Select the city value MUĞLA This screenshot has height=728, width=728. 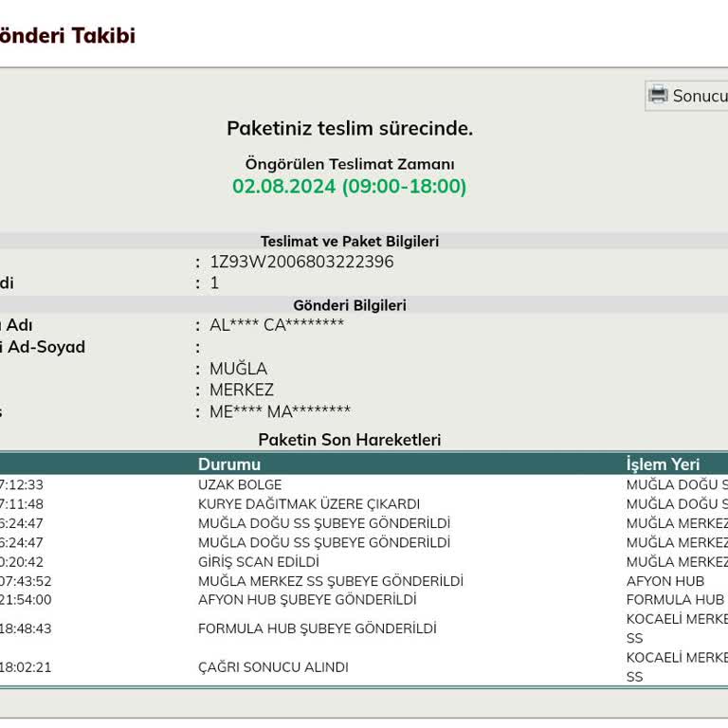coord(238,369)
